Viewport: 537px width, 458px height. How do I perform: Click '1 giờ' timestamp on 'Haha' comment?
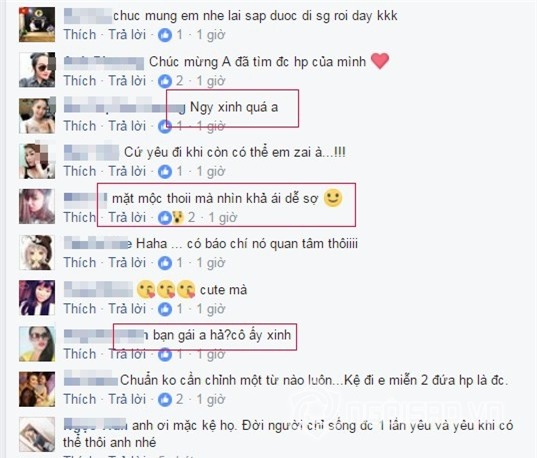coord(211,263)
